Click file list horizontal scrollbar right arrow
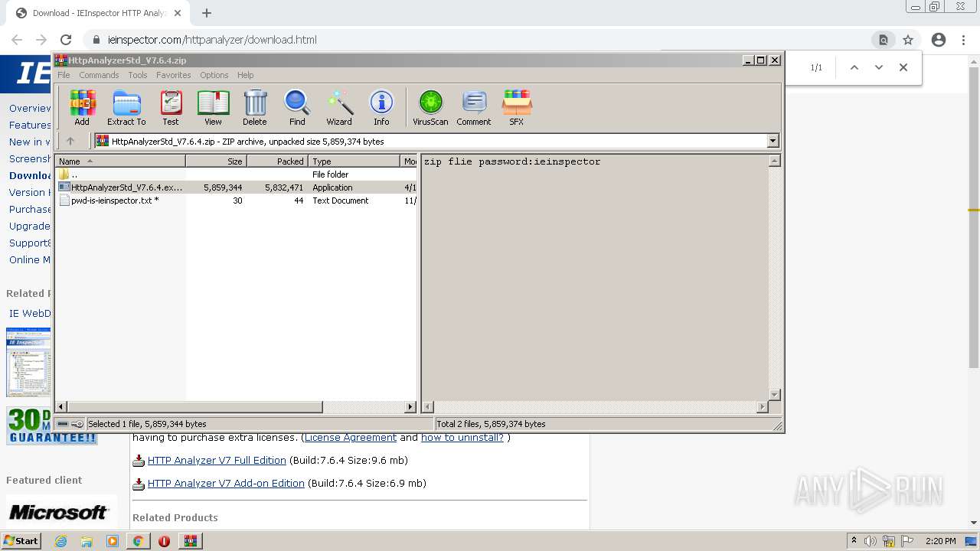Image resolution: width=980 pixels, height=551 pixels. coord(410,407)
